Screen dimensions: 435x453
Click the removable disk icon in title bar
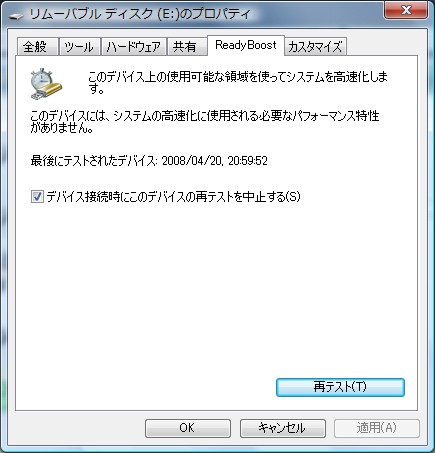(16, 15)
